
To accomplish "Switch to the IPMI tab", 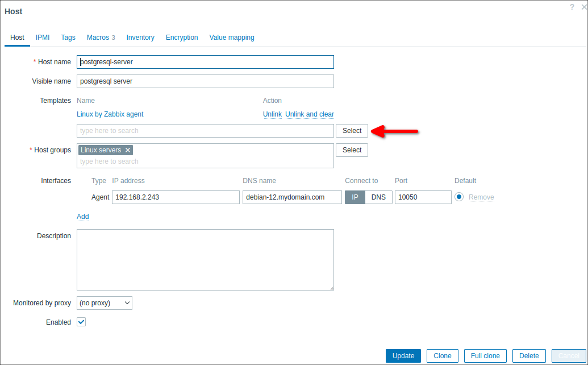I will (x=42, y=37).
